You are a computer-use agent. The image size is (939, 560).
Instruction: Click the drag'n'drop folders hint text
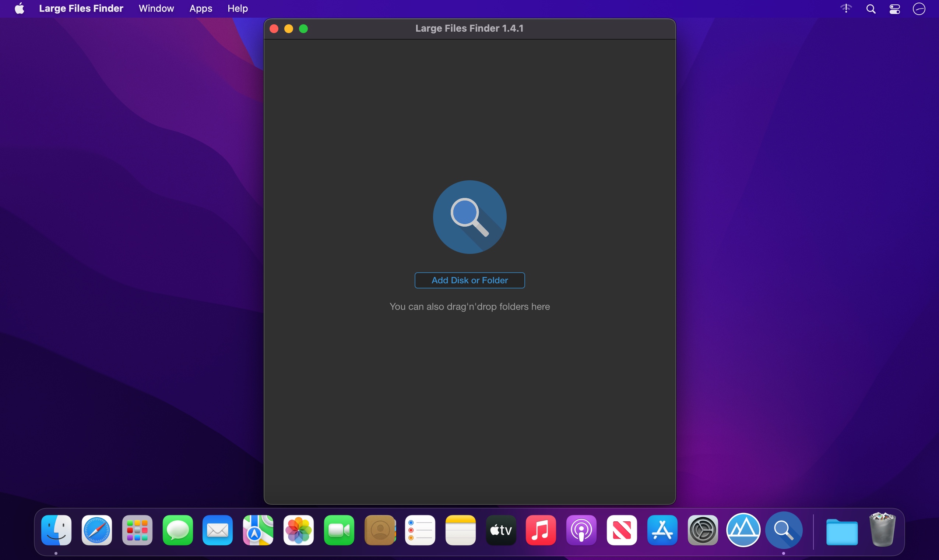point(469,306)
